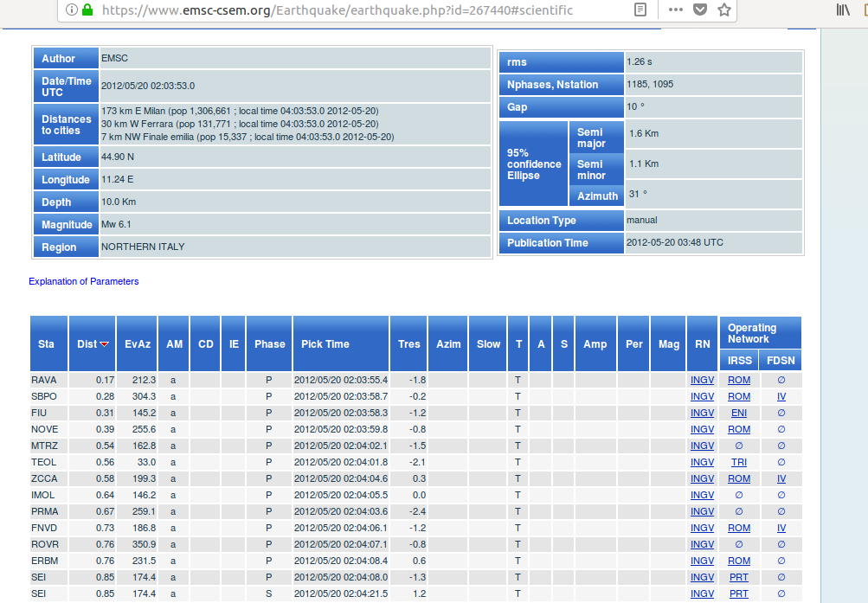Click TRI link in TEOL row

coord(738,462)
